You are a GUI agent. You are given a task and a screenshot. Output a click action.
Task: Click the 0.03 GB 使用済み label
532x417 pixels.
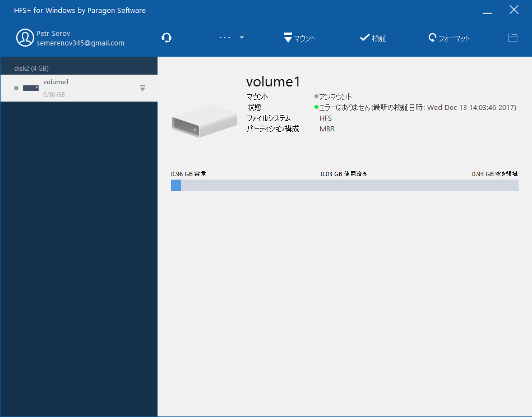(344, 174)
